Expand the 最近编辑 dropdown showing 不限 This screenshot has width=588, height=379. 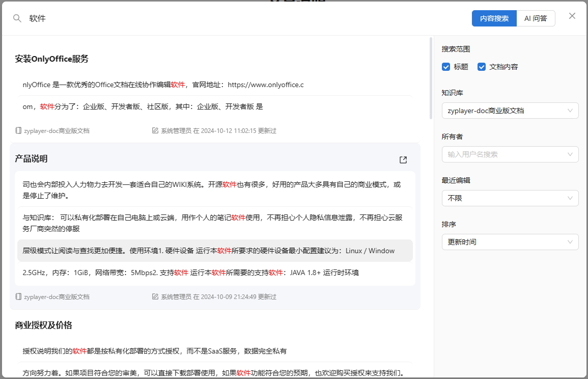pyautogui.click(x=510, y=198)
